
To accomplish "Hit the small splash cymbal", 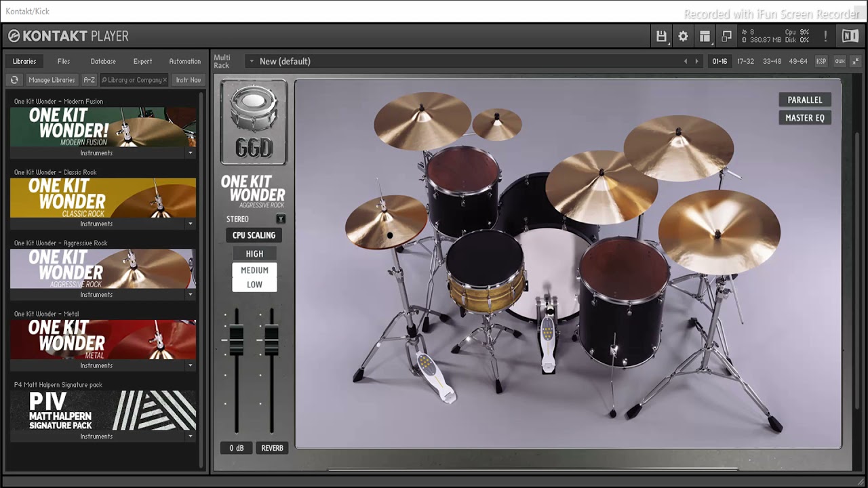I will (497, 124).
